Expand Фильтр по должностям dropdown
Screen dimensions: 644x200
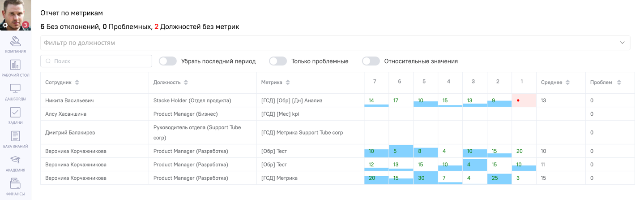tap(335, 43)
